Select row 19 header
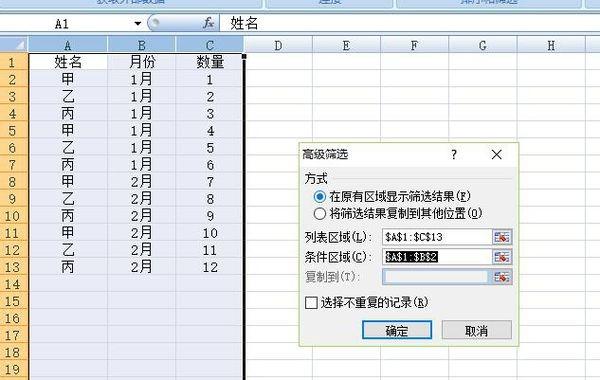The image size is (600, 380). point(14,369)
